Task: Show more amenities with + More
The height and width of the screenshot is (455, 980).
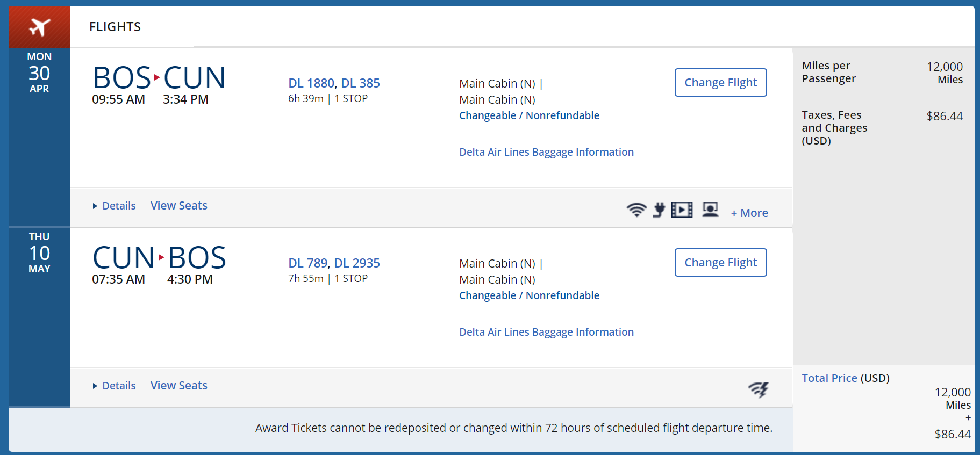Action: (749, 213)
